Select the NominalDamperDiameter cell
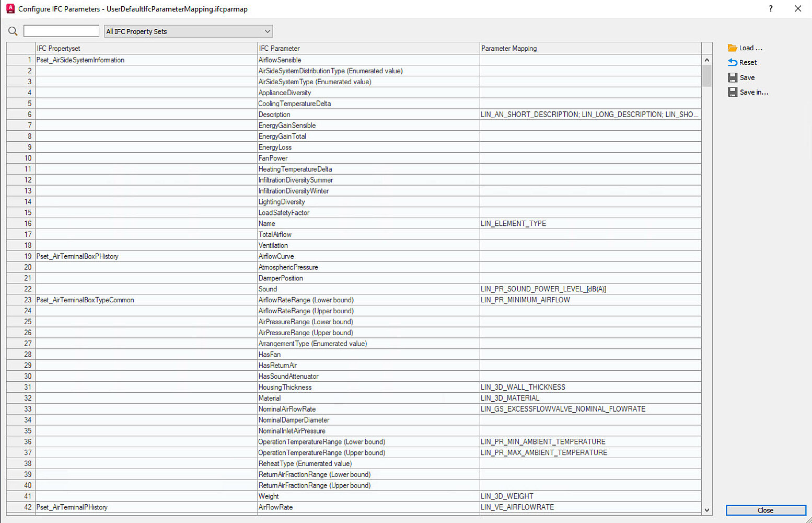The image size is (812, 523). tap(368, 420)
